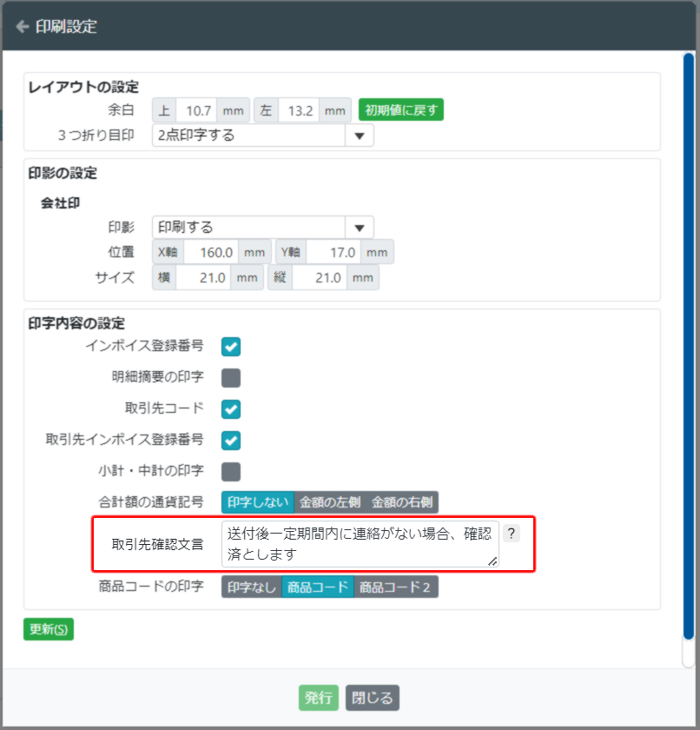Click inside the 取引先確認文言 text area
700x730 pixels.
click(356, 543)
